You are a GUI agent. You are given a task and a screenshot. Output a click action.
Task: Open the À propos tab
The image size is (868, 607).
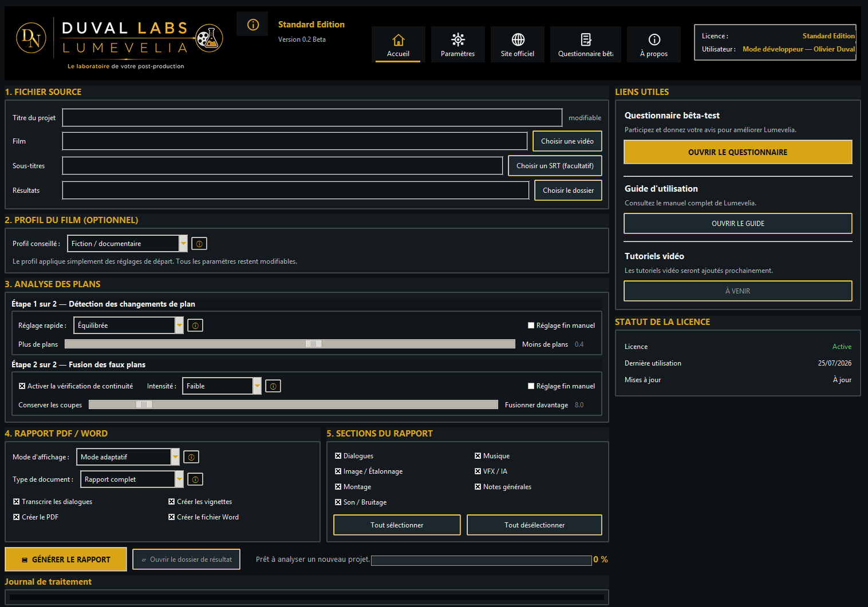654,44
